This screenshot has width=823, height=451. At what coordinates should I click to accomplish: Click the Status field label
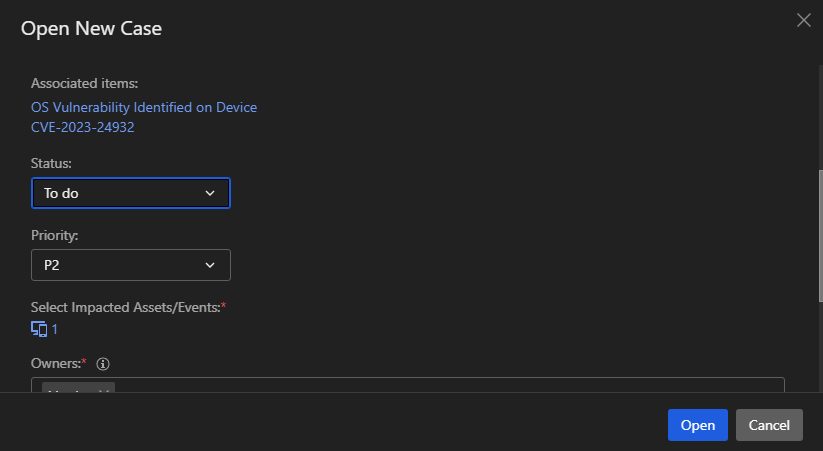[x=51, y=162]
